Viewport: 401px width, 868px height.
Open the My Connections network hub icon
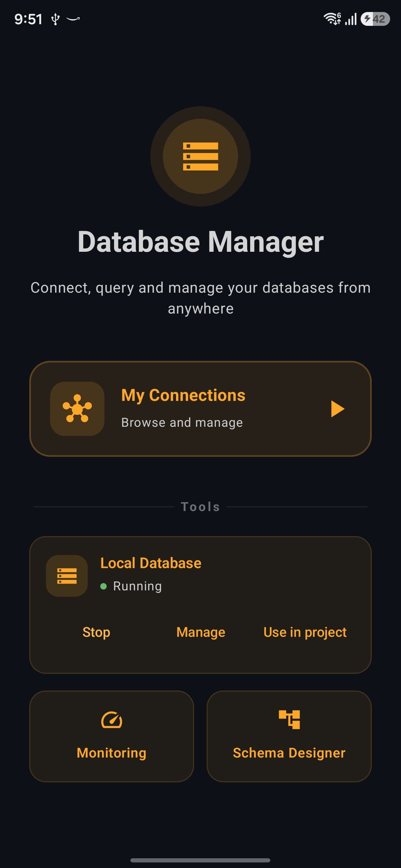[77, 408]
